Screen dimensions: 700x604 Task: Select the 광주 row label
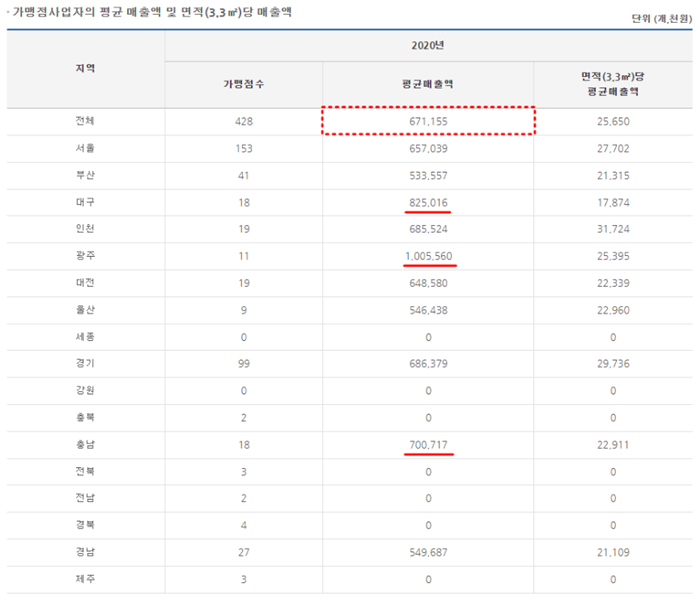coord(85,256)
